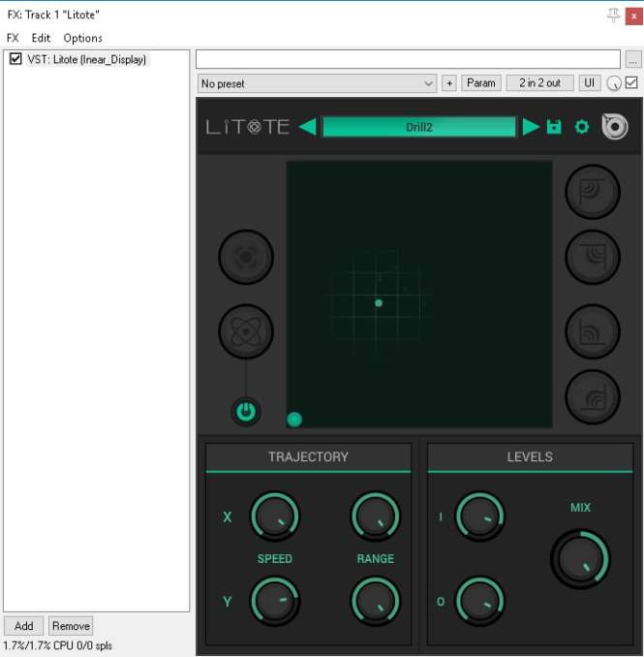The height and width of the screenshot is (657, 644).
Task: Click the Param button
Action: click(x=481, y=83)
